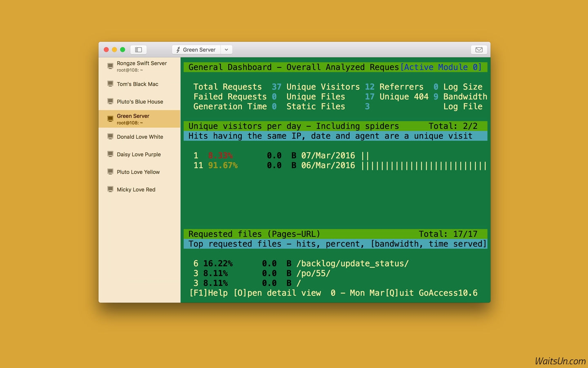
Task: Click the Pluto Love Yellow monitor icon
Action: point(110,172)
